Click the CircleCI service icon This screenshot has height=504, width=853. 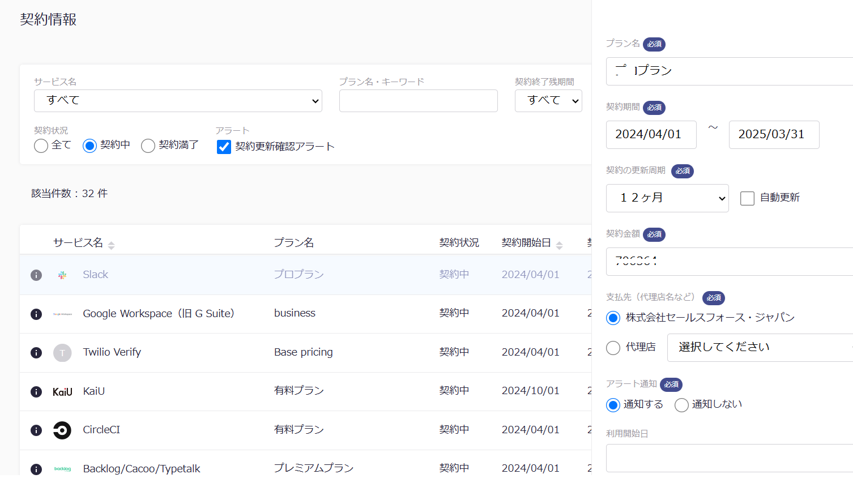(x=62, y=430)
